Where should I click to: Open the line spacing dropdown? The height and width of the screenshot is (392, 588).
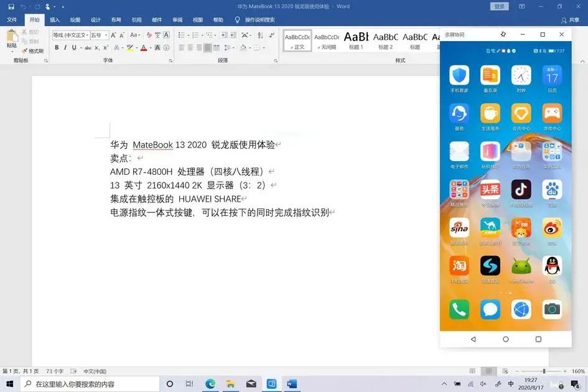pos(228,48)
